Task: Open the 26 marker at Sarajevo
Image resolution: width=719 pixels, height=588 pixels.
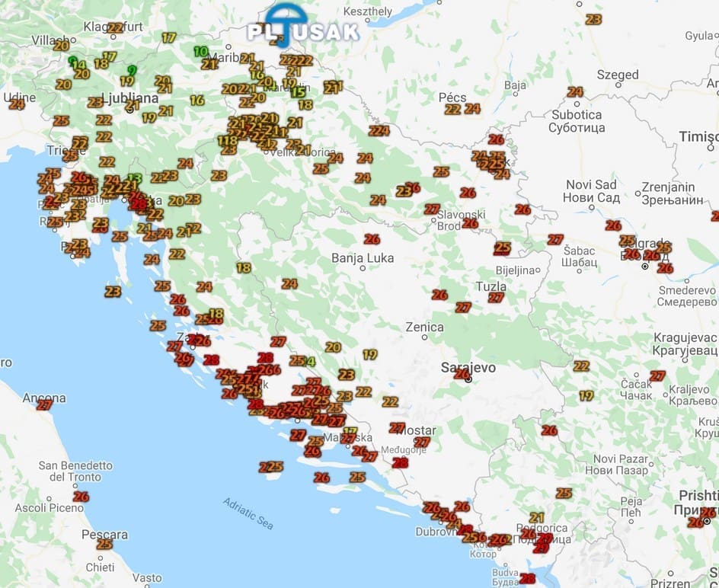Action: pyautogui.click(x=462, y=373)
